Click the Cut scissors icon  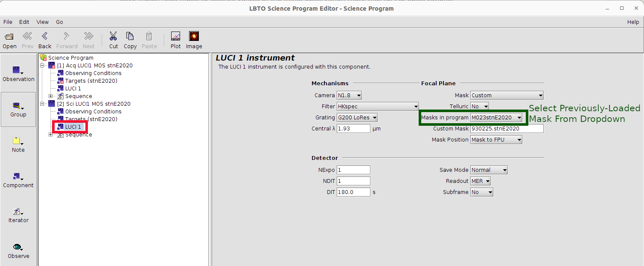(114, 37)
